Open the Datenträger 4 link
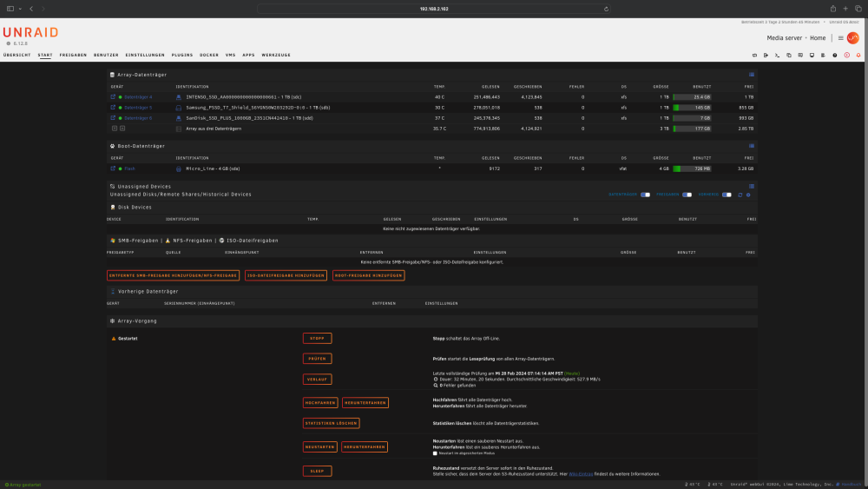Screen dimensions: 868x489 point(138,97)
